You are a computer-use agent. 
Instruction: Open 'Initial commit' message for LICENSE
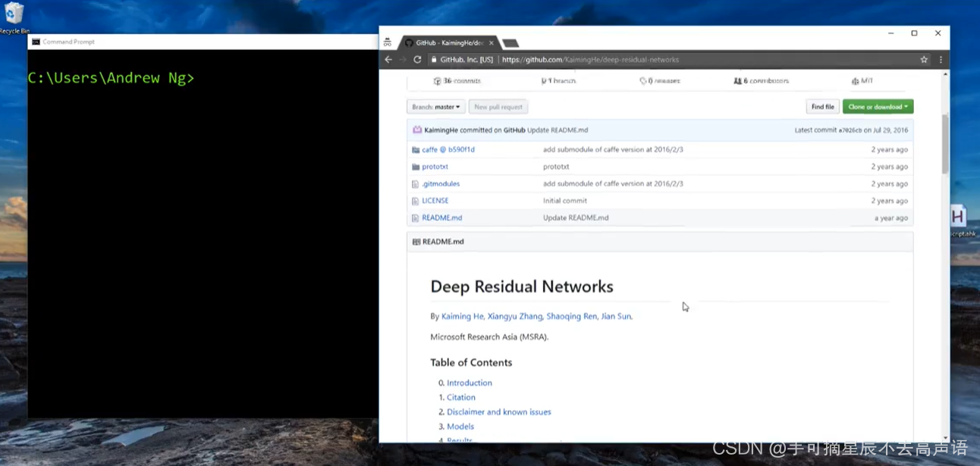pos(565,201)
